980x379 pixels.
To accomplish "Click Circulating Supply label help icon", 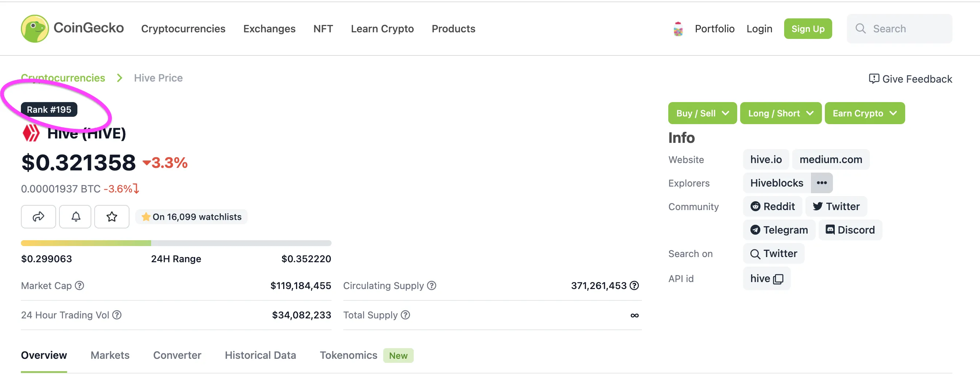I will click(x=431, y=286).
